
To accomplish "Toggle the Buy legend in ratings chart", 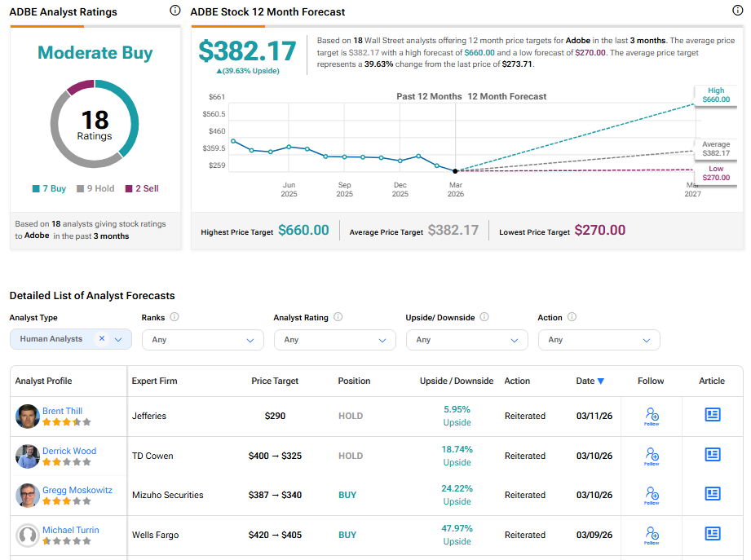I will pos(49,188).
